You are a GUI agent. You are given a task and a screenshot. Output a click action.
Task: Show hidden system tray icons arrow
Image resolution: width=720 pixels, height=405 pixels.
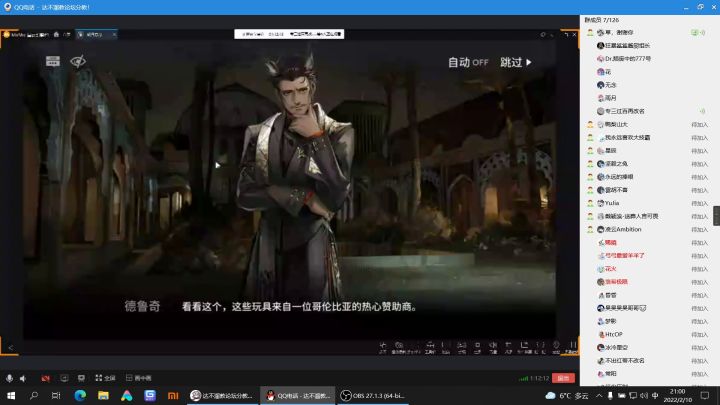point(599,395)
